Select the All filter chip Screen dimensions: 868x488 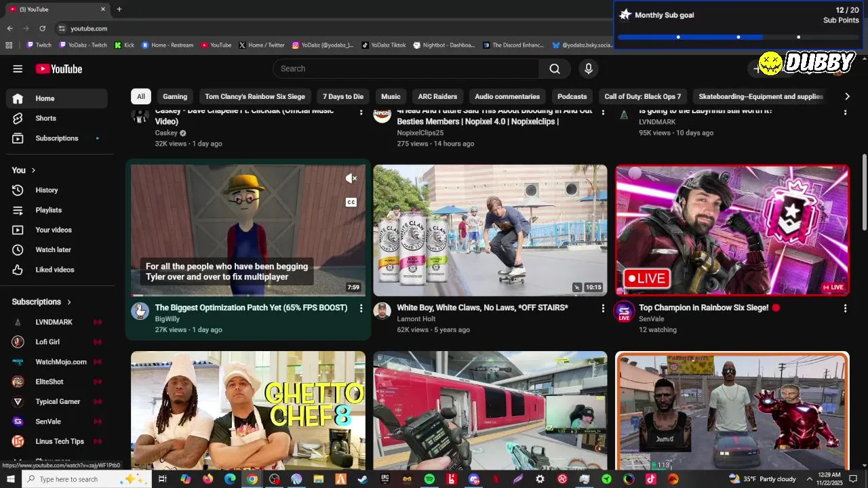(x=141, y=96)
